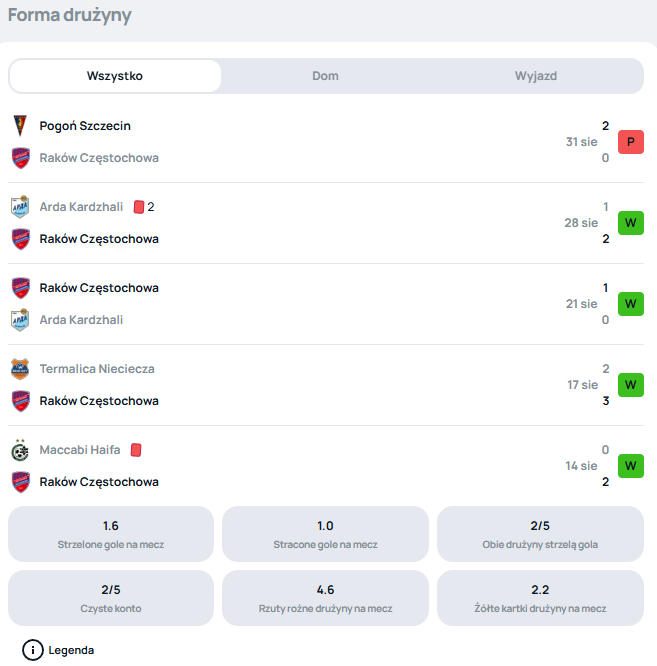Click the Strzelone gole na mecz stat card
This screenshot has width=657, height=666.
click(111, 534)
